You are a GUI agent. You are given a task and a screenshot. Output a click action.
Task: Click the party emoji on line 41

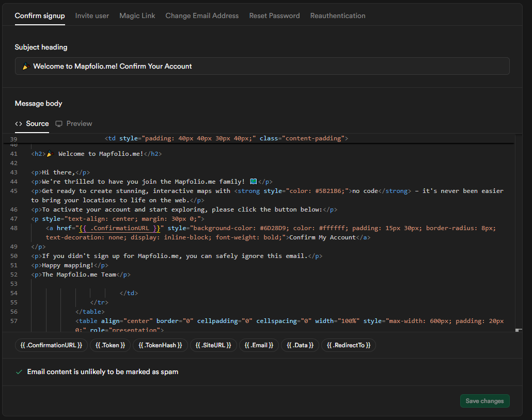pyautogui.click(x=50, y=154)
